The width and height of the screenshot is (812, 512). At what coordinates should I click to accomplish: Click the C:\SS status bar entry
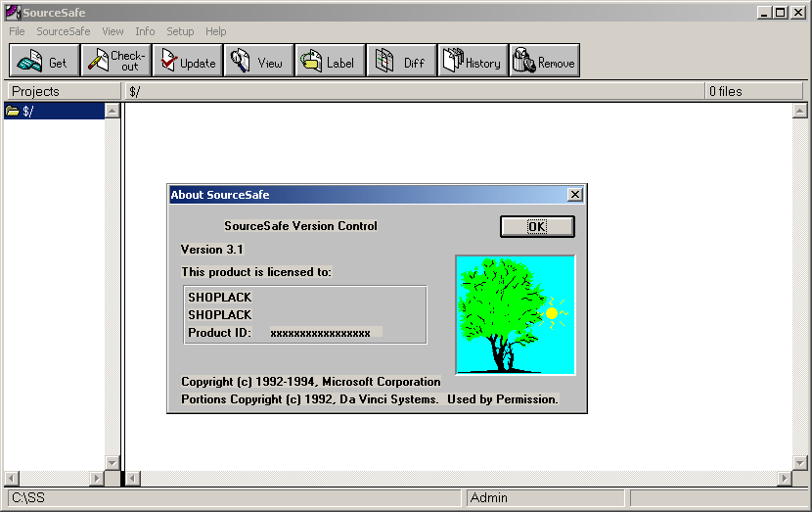coord(234,498)
